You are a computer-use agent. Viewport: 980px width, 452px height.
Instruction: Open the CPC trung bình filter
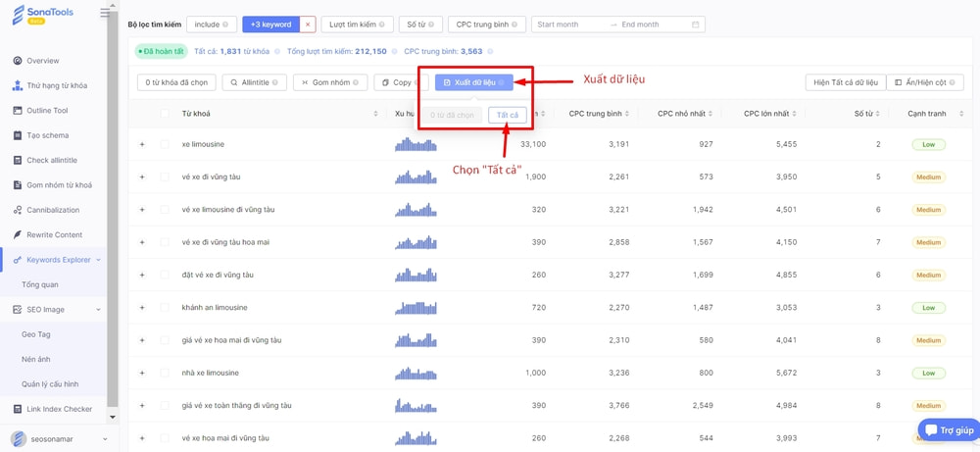[x=487, y=25]
